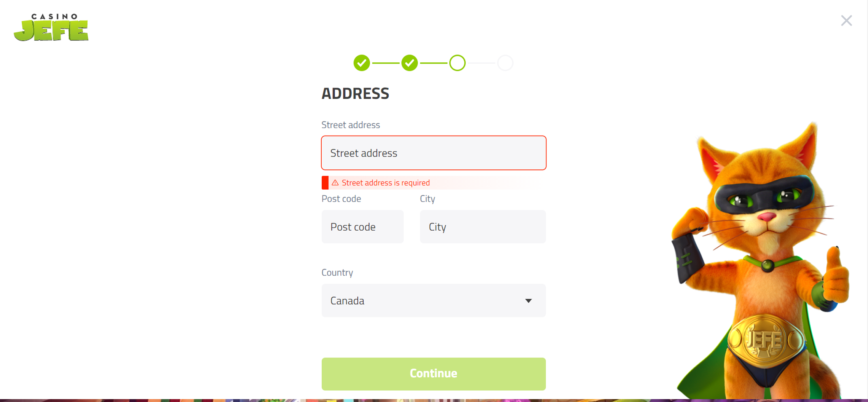
Task: Select the first completed step checkmark
Action: click(362, 63)
